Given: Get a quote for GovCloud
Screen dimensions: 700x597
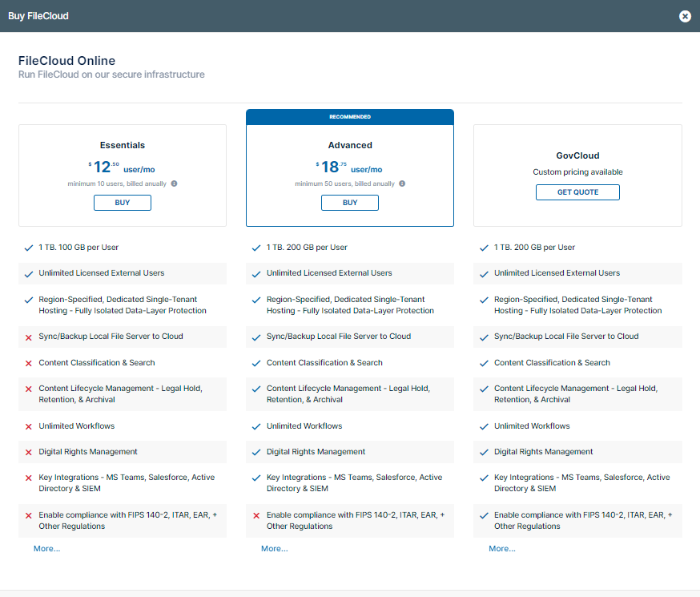Looking at the screenshot, I should (x=577, y=192).
